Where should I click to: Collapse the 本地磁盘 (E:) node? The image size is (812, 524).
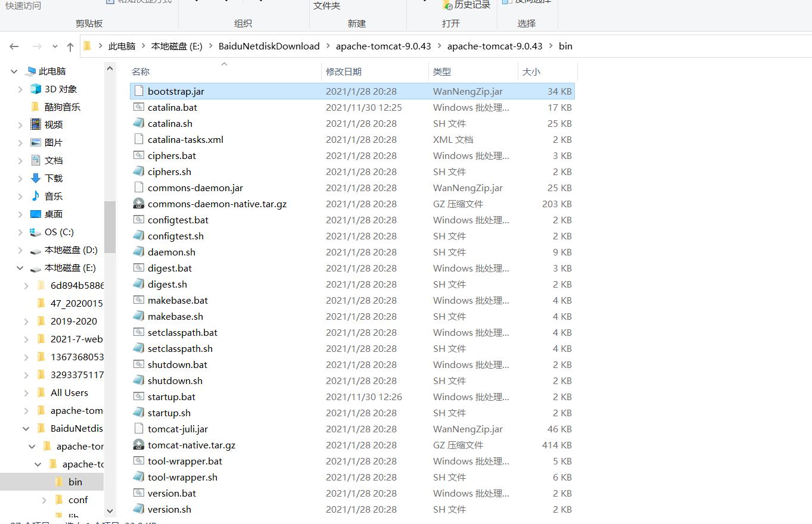[20, 267]
